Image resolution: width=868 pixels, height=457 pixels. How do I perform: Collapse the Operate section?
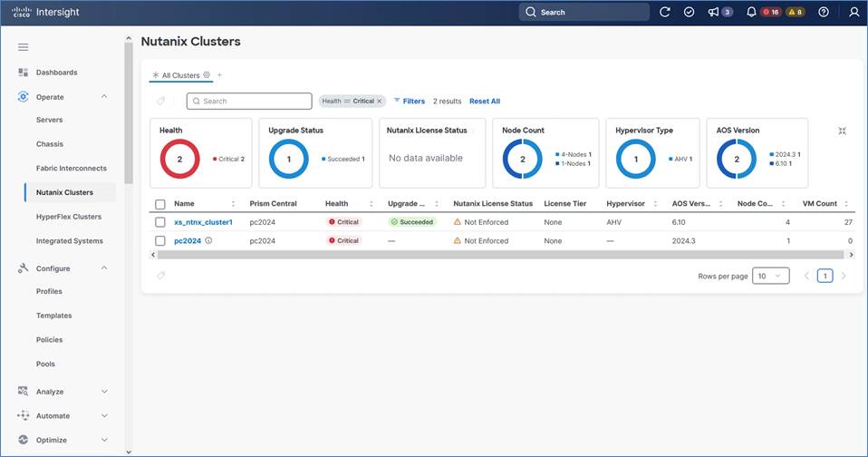click(104, 97)
